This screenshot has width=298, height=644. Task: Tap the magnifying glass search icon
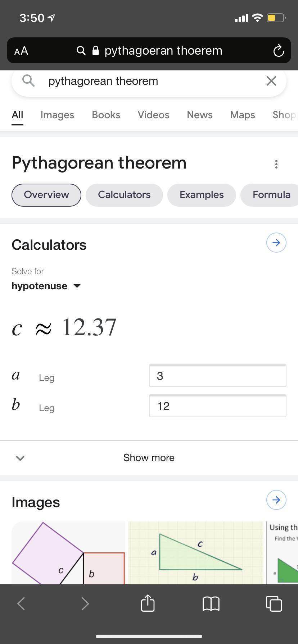click(28, 81)
